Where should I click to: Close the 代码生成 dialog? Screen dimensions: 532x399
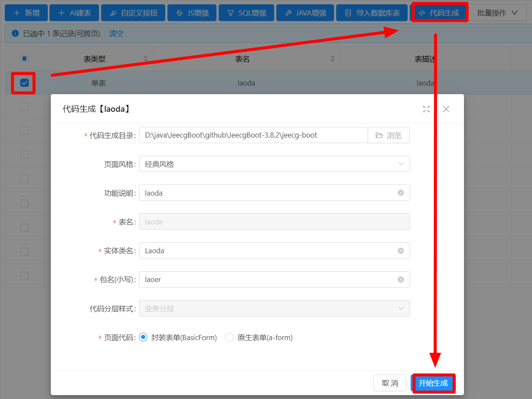pyautogui.click(x=446, y=109)
